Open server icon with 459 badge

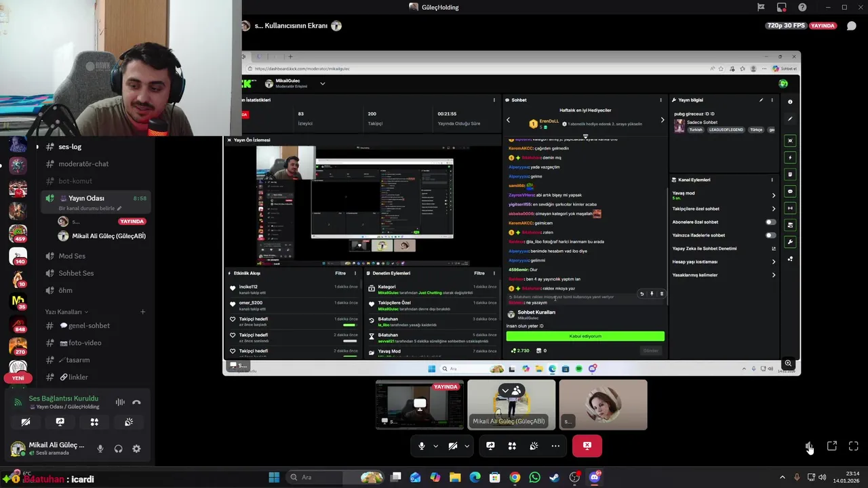18,232
